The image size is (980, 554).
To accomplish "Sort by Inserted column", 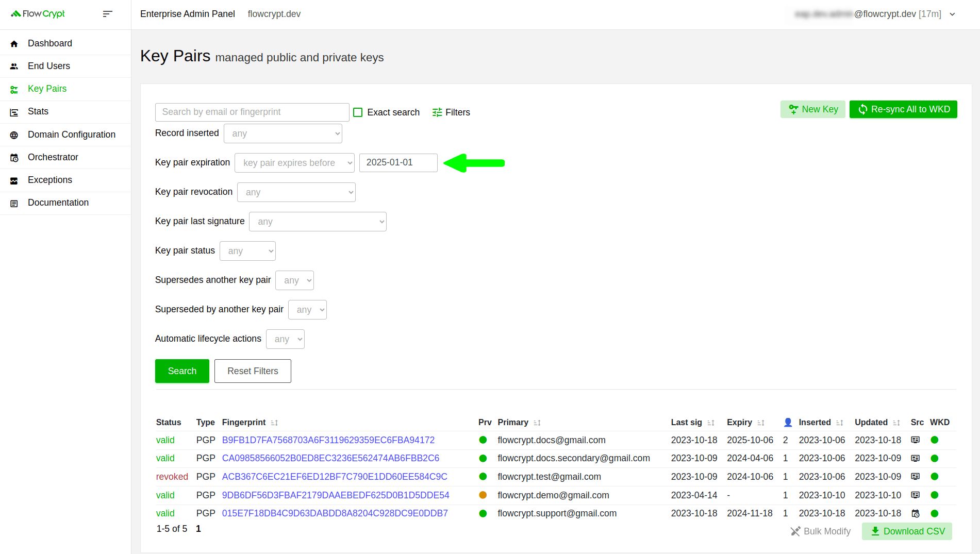I will tap(840, 423).
